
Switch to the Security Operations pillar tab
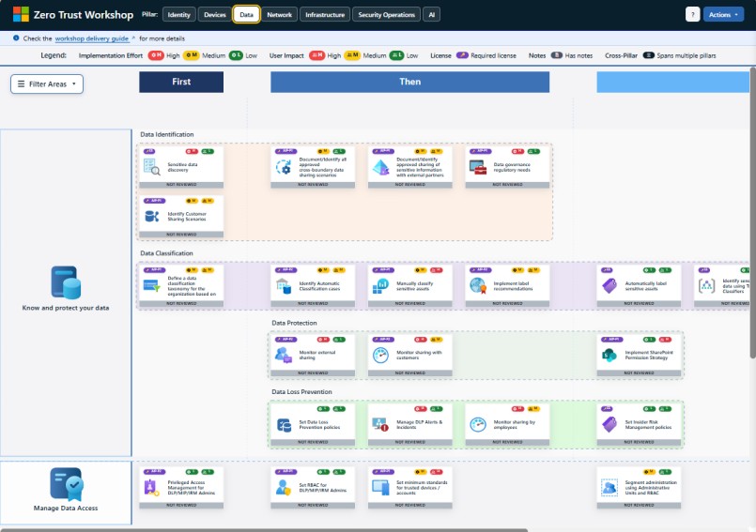[386, 15]
